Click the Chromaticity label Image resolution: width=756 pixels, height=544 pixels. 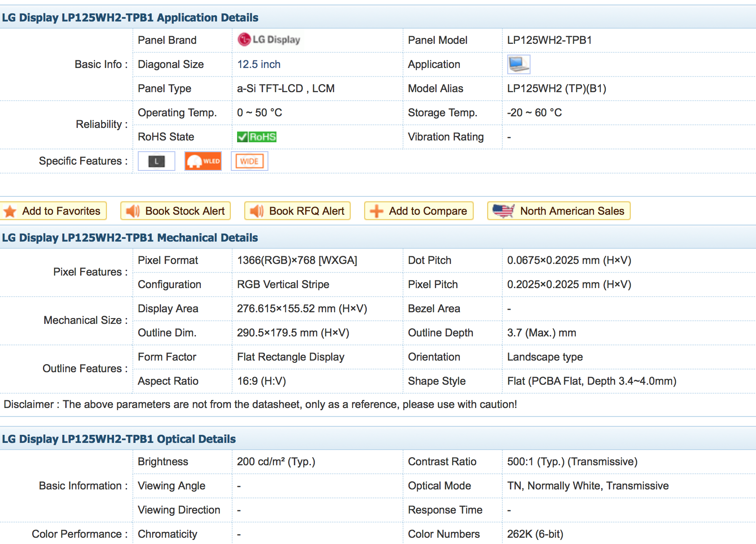[167, 534]
